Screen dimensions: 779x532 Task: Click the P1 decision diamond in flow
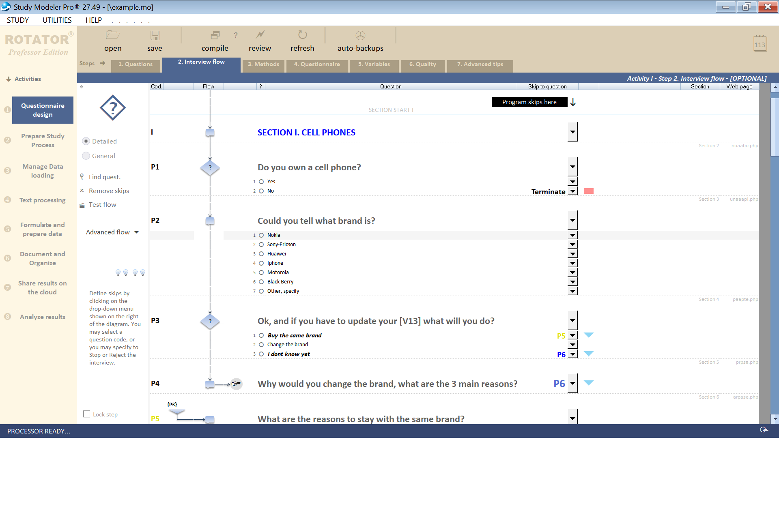210,167
